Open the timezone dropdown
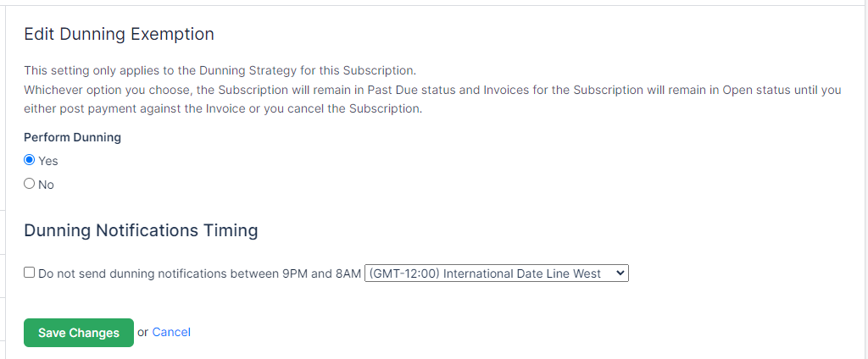Screen dimensions: 868x359 [x=496, y=273]
